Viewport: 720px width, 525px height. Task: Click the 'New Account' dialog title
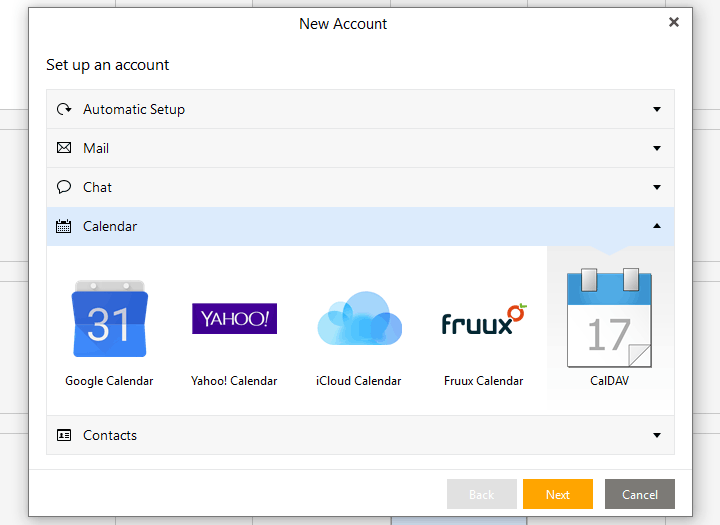pos(343,24)
